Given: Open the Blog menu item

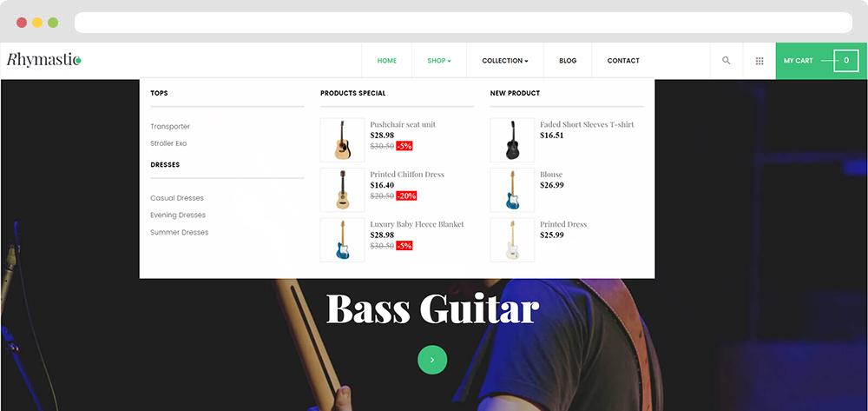Looking at the screenshot, I should tap(568, 61).
